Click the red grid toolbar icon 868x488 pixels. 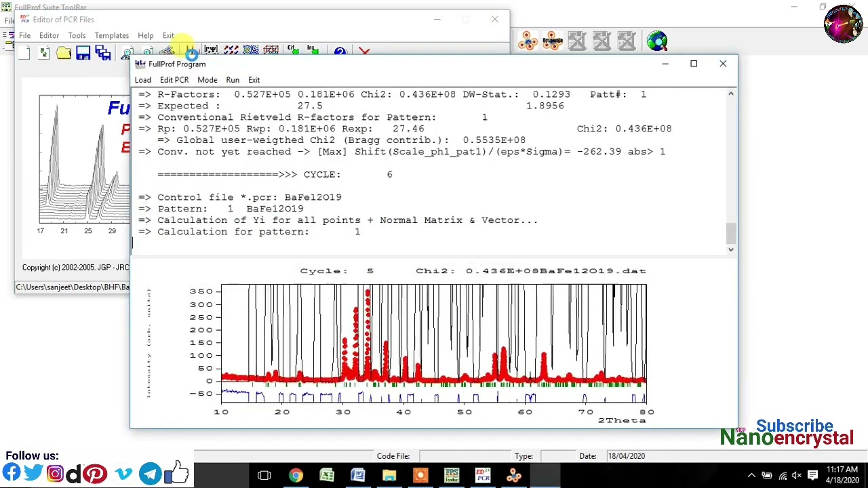coord(271,51)
